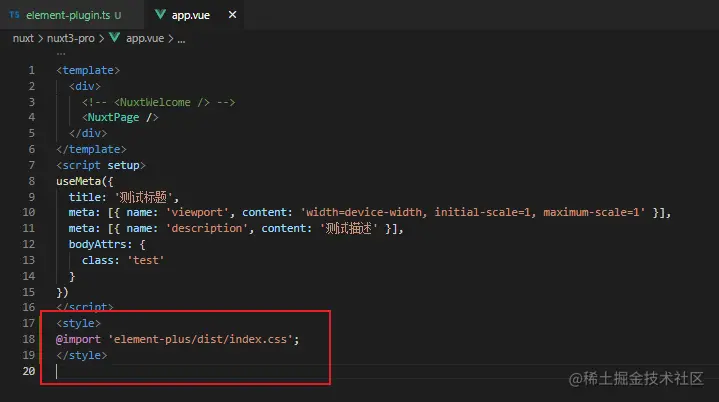This screenshot has height=402, width=719.
Task: Click the closing div tag on line 5
Action: [x=88, y=133]
